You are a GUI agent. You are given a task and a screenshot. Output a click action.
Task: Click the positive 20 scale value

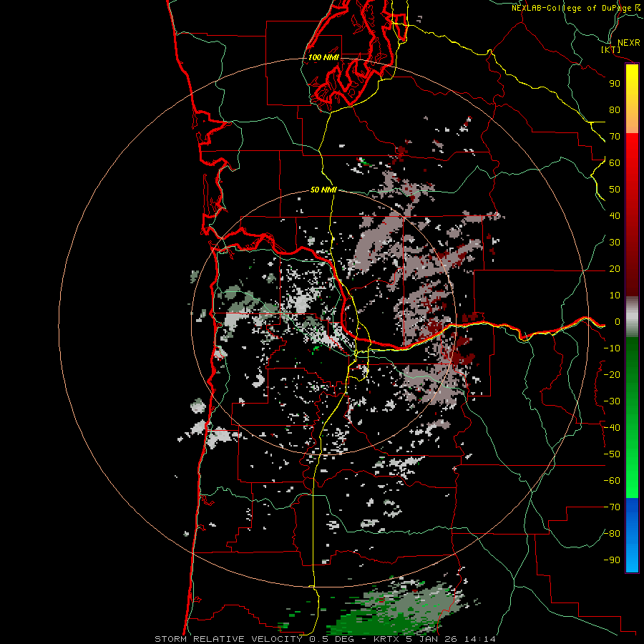tap(615, 268)
